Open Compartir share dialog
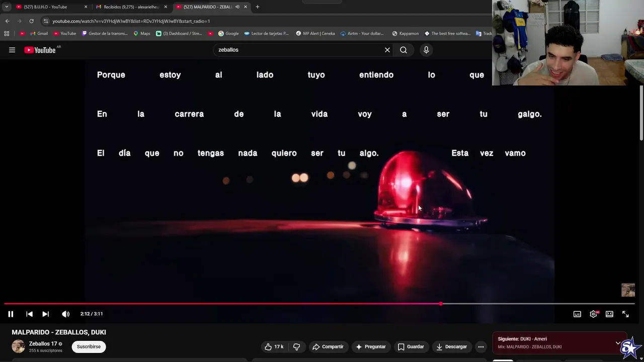This screenshot has width=644, height=362. (x=328, y=346)
